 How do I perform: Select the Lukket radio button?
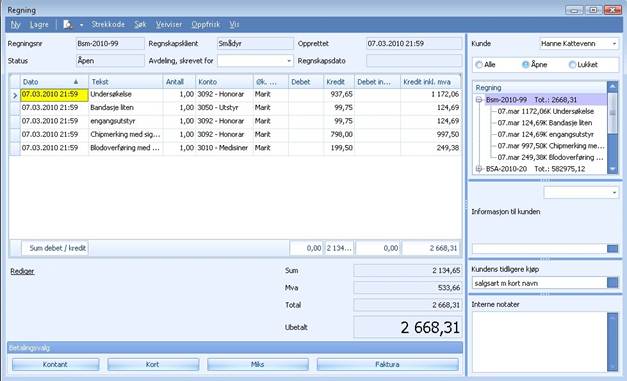pos(572,64)
